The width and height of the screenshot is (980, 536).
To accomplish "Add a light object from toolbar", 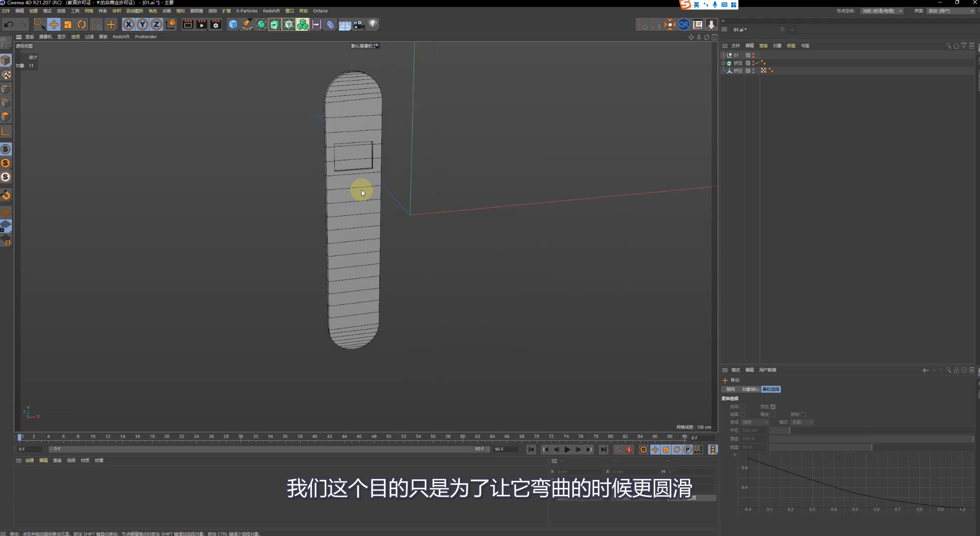I will (x=373, y=24).
